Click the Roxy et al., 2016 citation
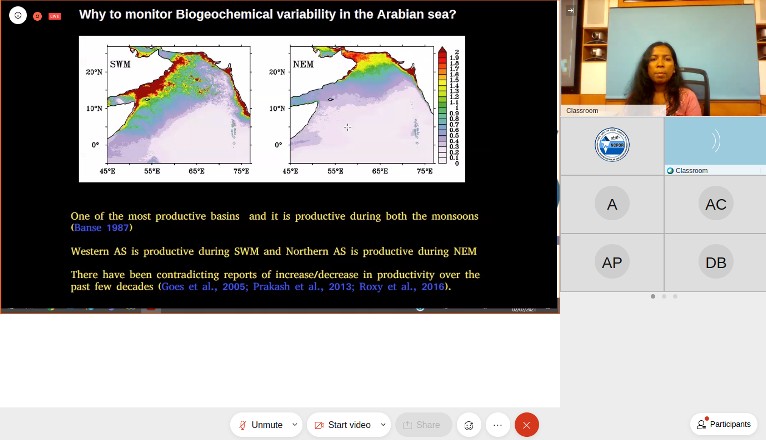Viewport: 766px width, 440px height. (402, 287)
